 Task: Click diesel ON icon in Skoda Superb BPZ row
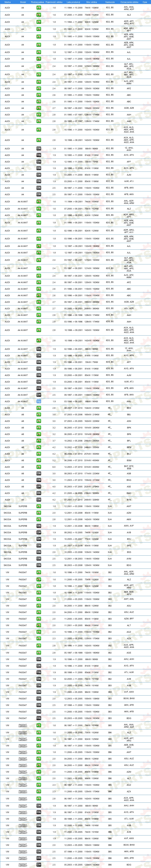point(39,546)
